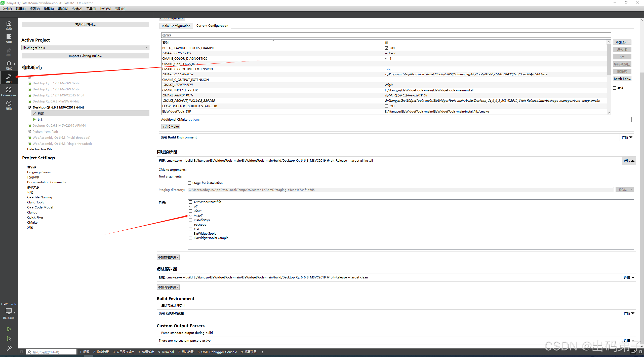Open output pane selector arrows in status bar
The width and height of the screenshot is (644, 357).
263,352
